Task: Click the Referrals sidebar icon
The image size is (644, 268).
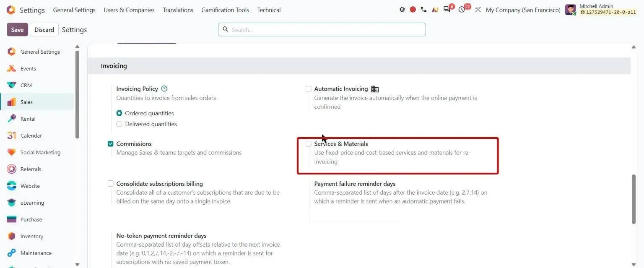Action: click(12, 169)
